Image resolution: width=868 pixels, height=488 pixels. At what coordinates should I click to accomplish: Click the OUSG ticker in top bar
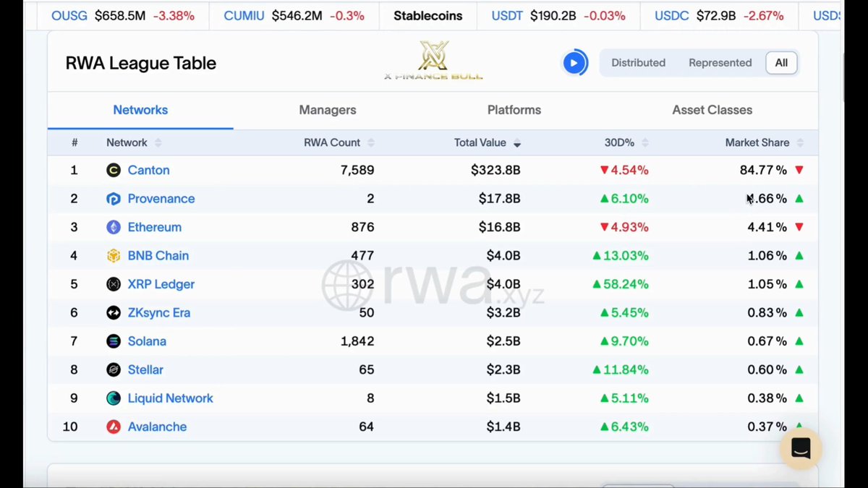pyautogui.click(x=69, y=15)
